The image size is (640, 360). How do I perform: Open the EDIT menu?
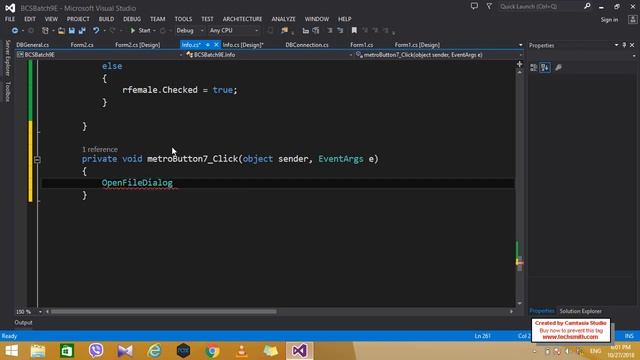[x=29, y=19]
